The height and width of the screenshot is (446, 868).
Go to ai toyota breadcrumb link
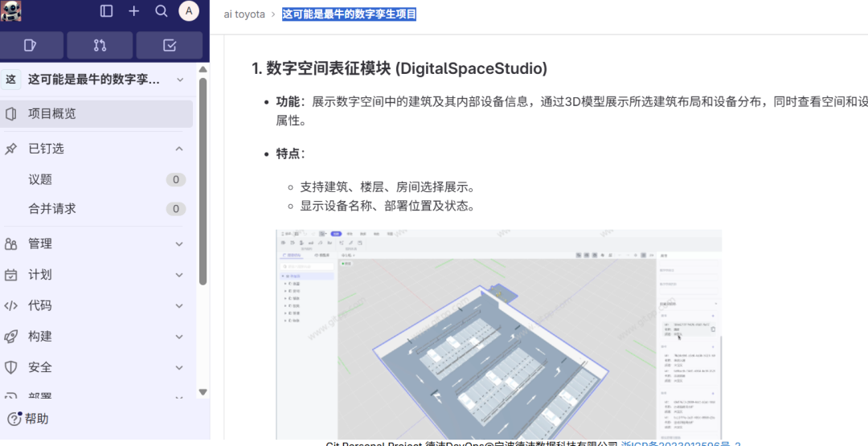pos(244,14)
